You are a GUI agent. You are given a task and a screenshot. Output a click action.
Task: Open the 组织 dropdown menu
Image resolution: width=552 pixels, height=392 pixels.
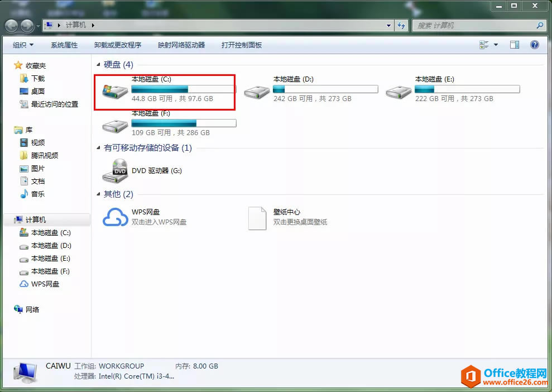click(23, 45)
